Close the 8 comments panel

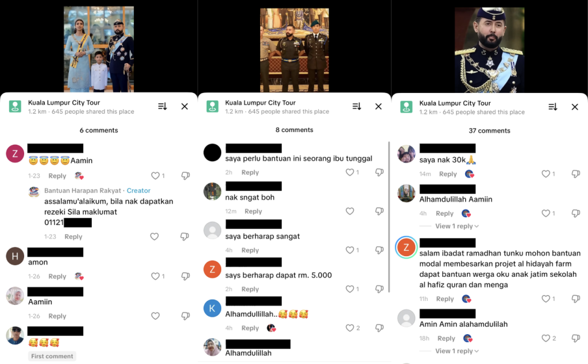click(x=378, y=106)
